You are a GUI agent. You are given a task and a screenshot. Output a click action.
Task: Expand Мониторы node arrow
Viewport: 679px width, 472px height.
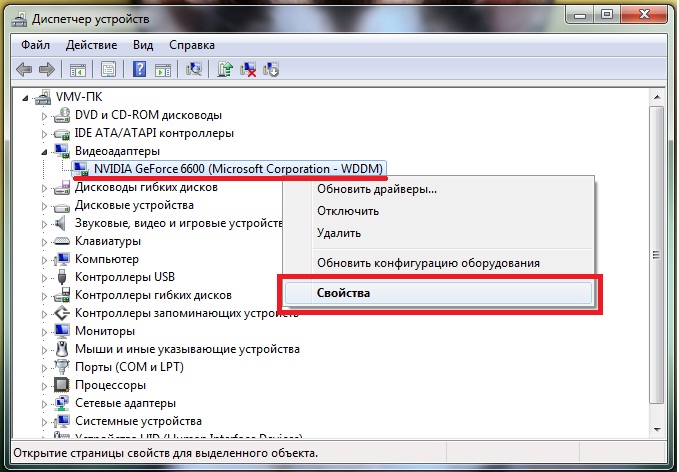pyautogui.click(x=44, y=332)
